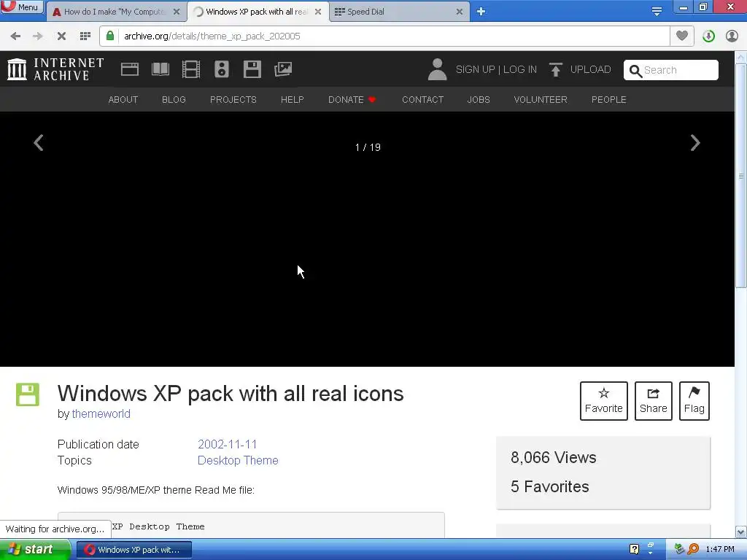747x560 pixels.
Task: Click the help question-mark tray icon
Action: point(634,549)
